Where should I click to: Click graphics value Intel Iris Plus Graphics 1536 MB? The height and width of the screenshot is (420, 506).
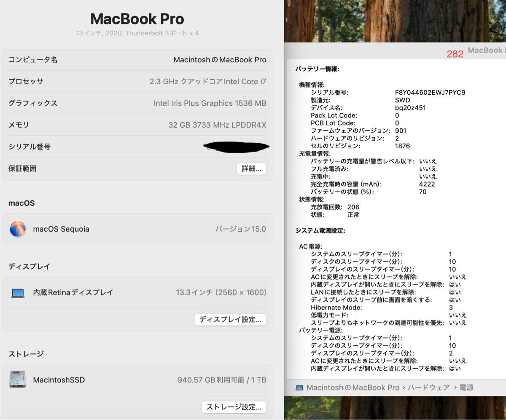tap(210, 103)
